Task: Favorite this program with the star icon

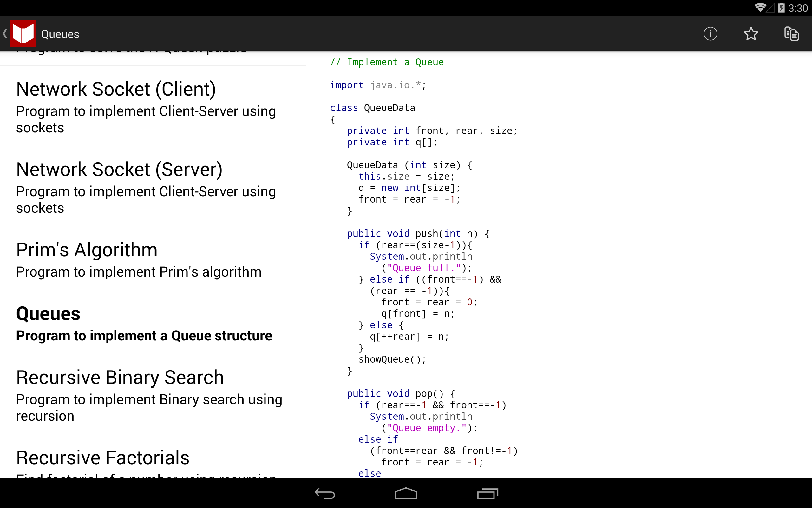Action: (x=750, y=34)
